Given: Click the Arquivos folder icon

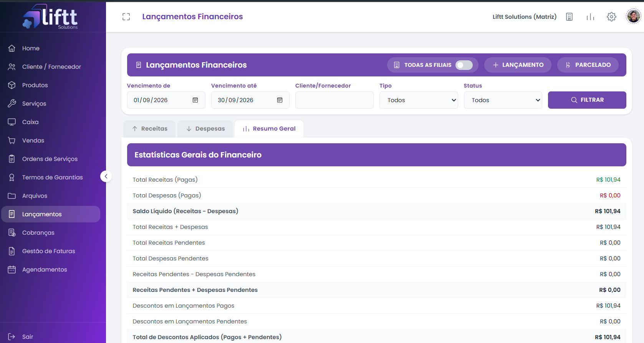Looking at the screenshot, I should click(x=12, y=196).
